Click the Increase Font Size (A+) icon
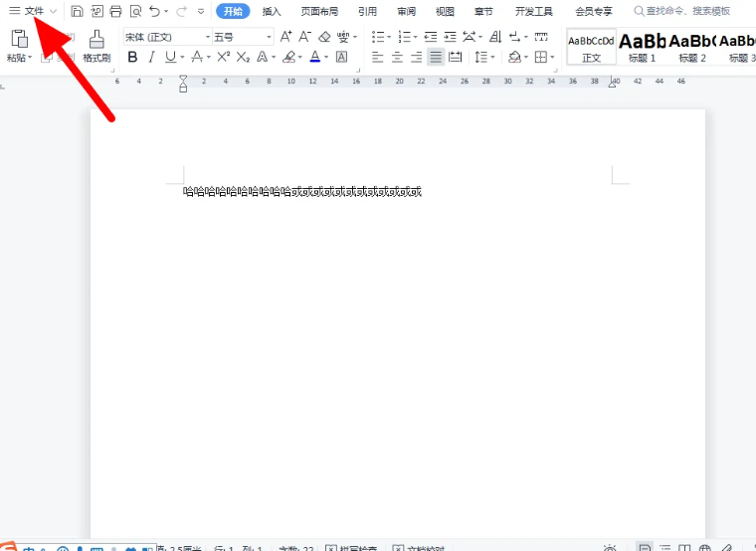Screen dimensions: 756x551 (286, 37)
